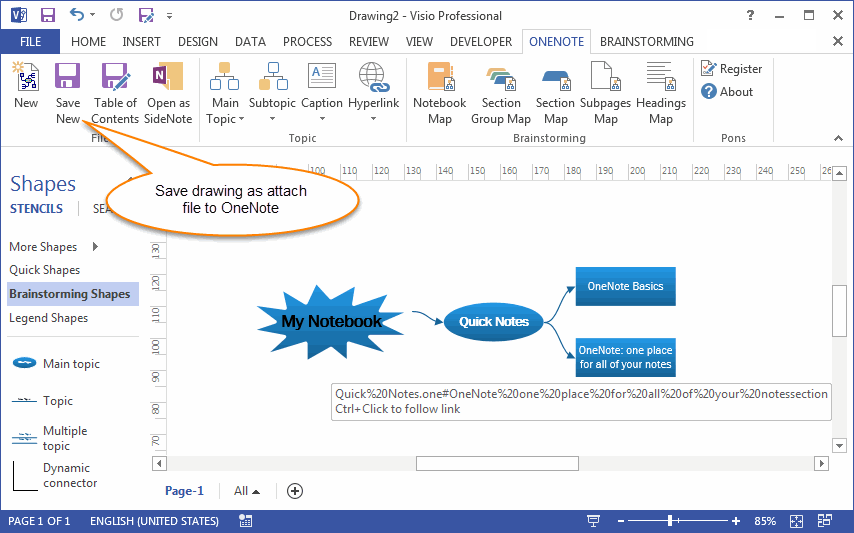Screen dimensions: 854x533
Task: Click the zoom slider handle
Action: [x=670, y=521]
